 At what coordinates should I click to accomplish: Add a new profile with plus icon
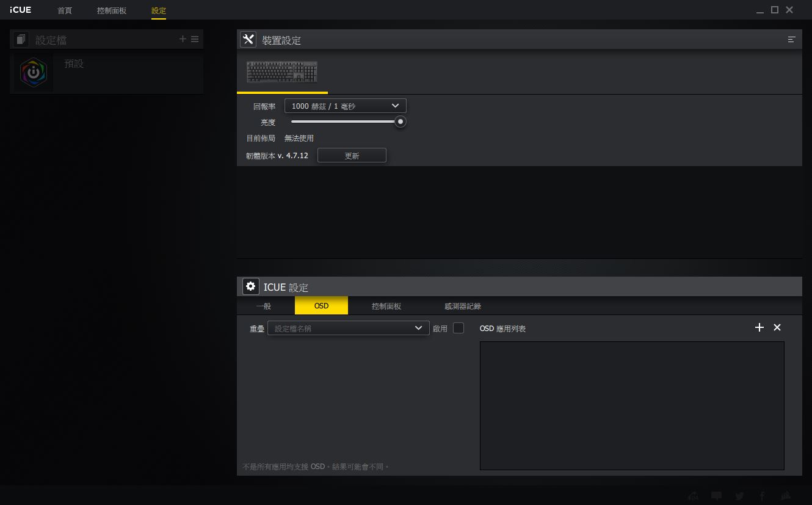[183, 39]
